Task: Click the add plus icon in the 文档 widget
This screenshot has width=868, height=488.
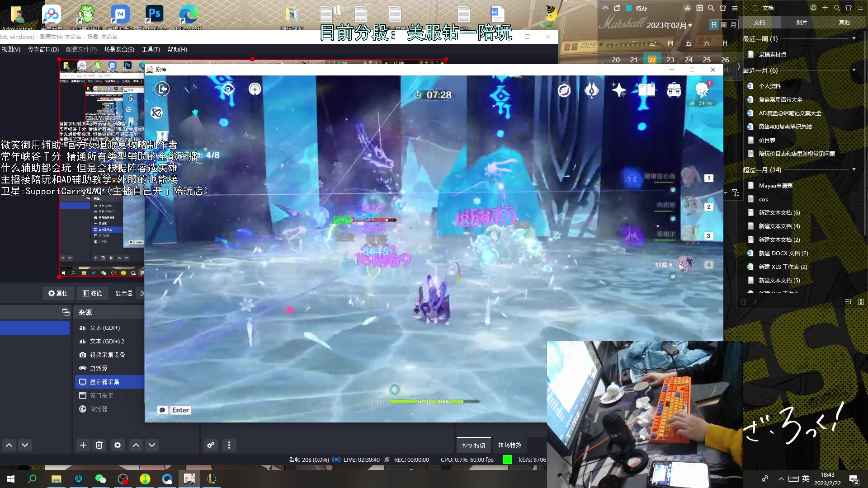Action: coord(825,8)
